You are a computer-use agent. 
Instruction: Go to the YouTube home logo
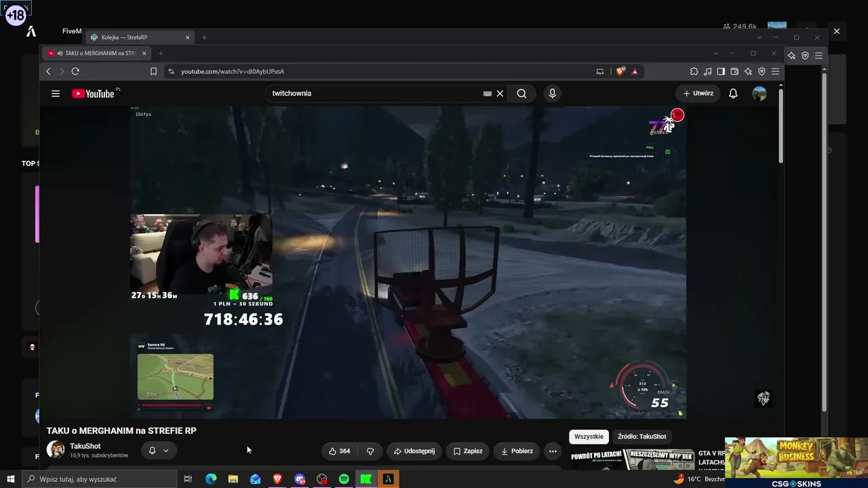click(93, 94)
